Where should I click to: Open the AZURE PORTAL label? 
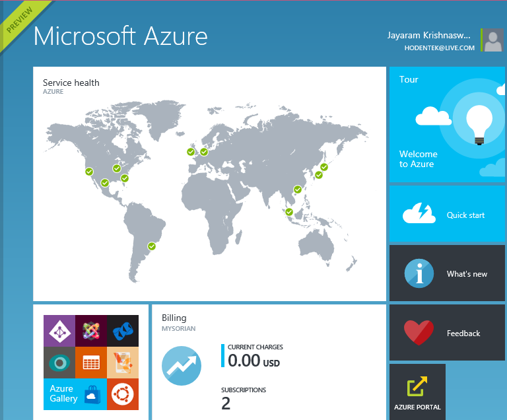click(417, 407)
